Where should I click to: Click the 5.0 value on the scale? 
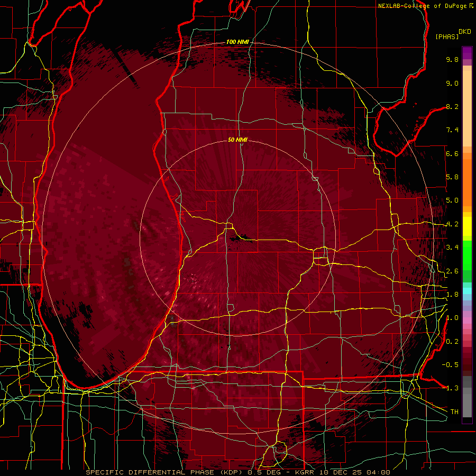[x=452, y=200]
